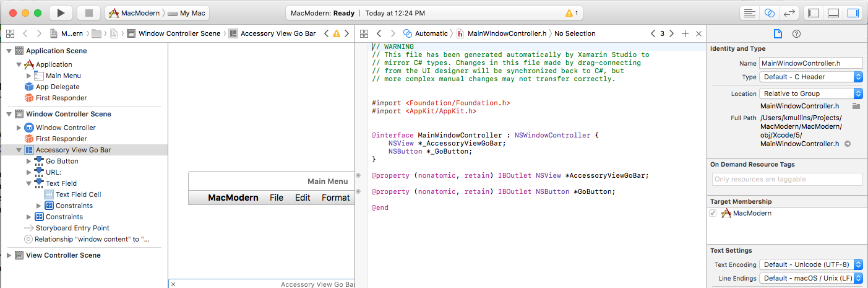This screenshot has height=288, width=868.
Task: Close the Accessory View Go Bar canvas tab
Action: coord(173,284)
